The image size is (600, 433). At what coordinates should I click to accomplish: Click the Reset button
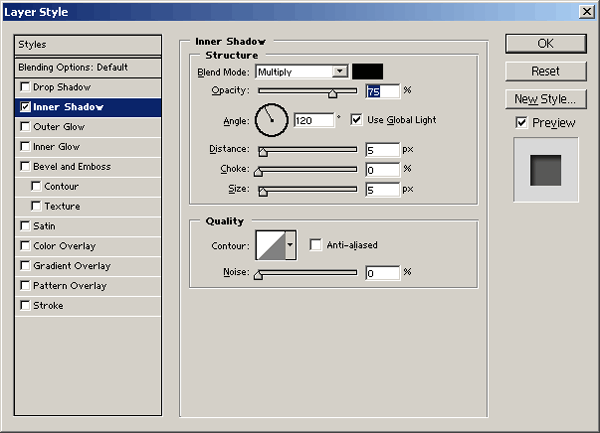546,72
